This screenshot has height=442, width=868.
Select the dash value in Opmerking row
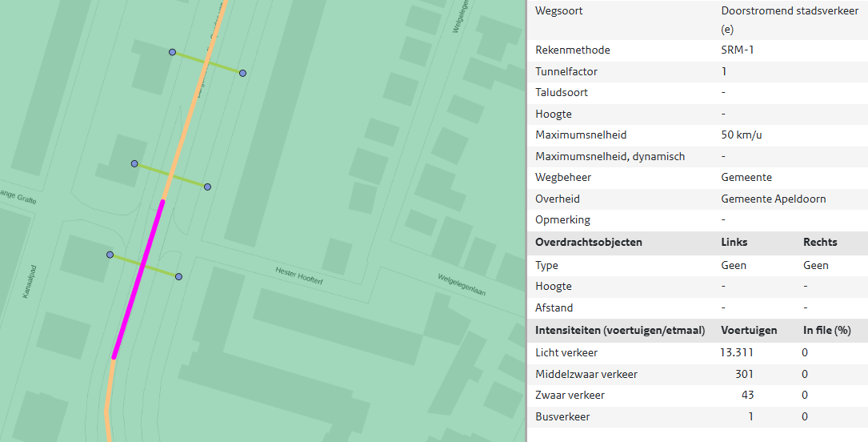(723, 220)
